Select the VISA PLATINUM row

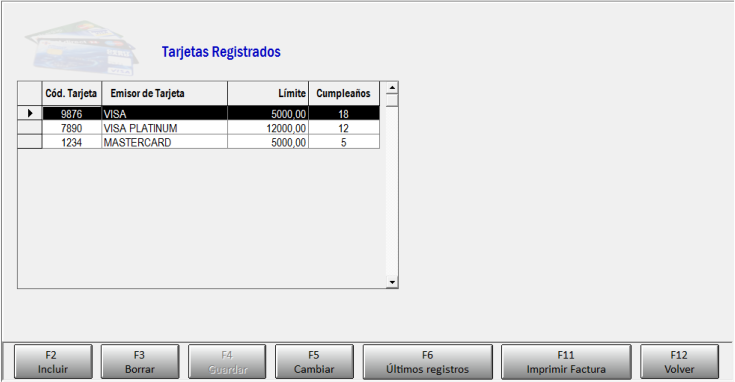click(x=211, y=128)
